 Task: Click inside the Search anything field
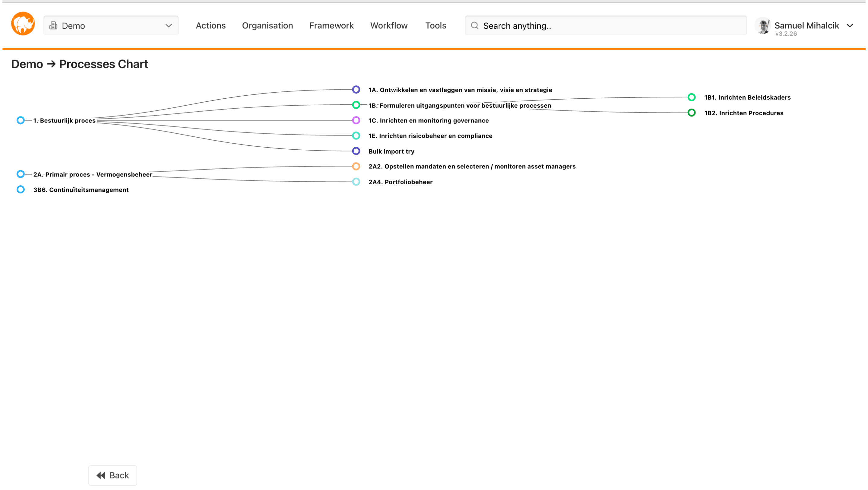pos(573,25)
